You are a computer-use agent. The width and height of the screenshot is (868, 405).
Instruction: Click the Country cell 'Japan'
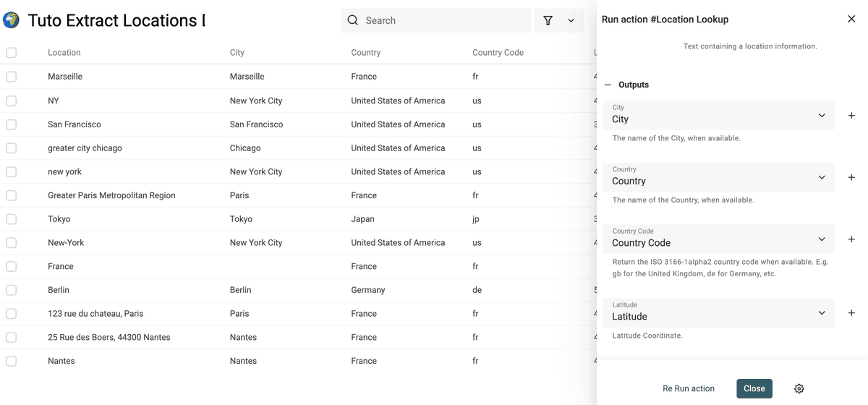(363, 218)
